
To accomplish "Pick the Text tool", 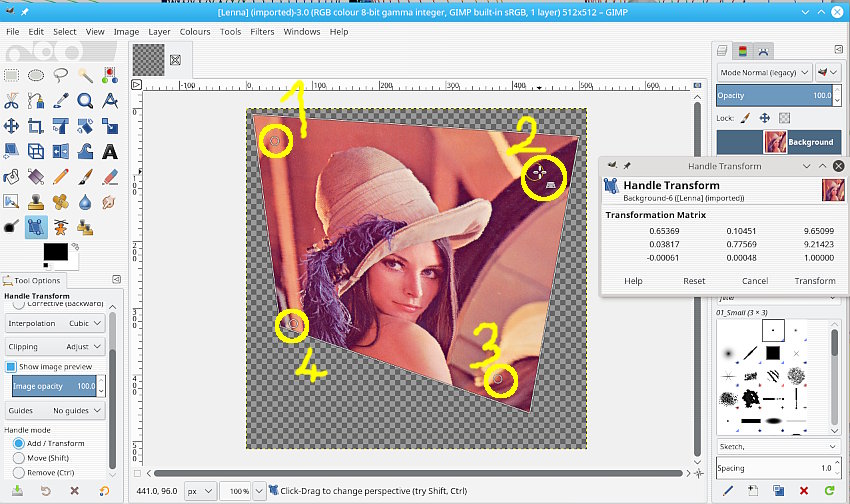I will coord(110,151).
